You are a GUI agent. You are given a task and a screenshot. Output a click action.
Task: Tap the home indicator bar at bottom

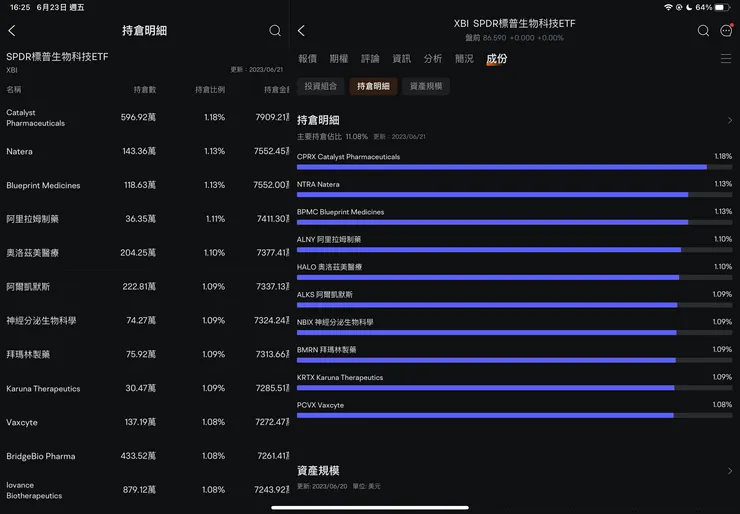tap(370, 508)
